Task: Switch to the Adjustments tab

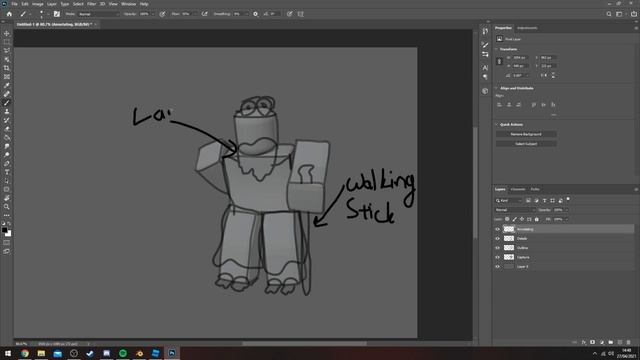Action: click(x=527, y=28)
